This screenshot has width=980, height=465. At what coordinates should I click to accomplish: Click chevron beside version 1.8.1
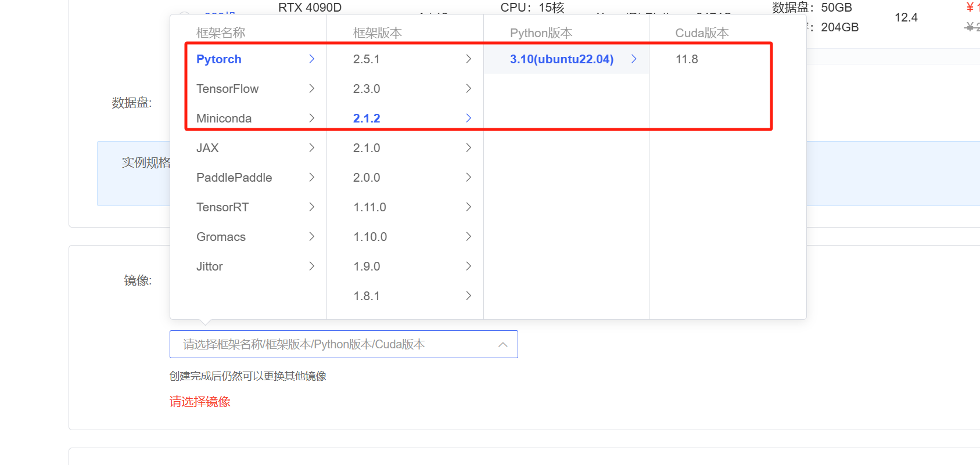(468, 296)
